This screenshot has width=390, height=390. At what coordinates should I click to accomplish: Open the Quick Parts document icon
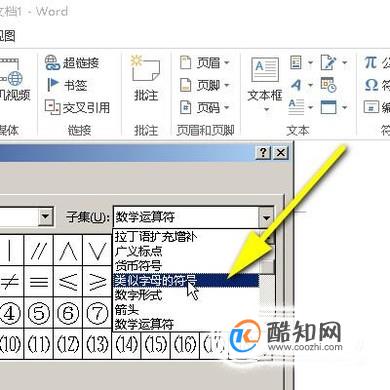[296, 62]
